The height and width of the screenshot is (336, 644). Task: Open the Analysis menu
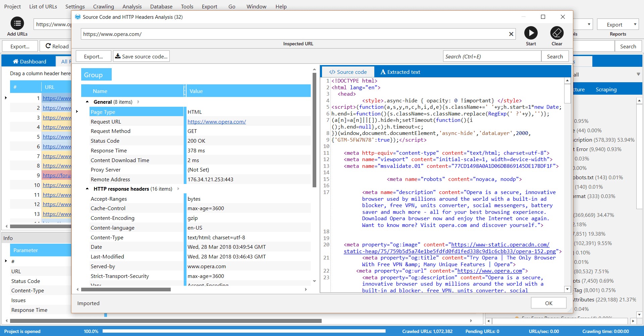click(x=132, y=6)
